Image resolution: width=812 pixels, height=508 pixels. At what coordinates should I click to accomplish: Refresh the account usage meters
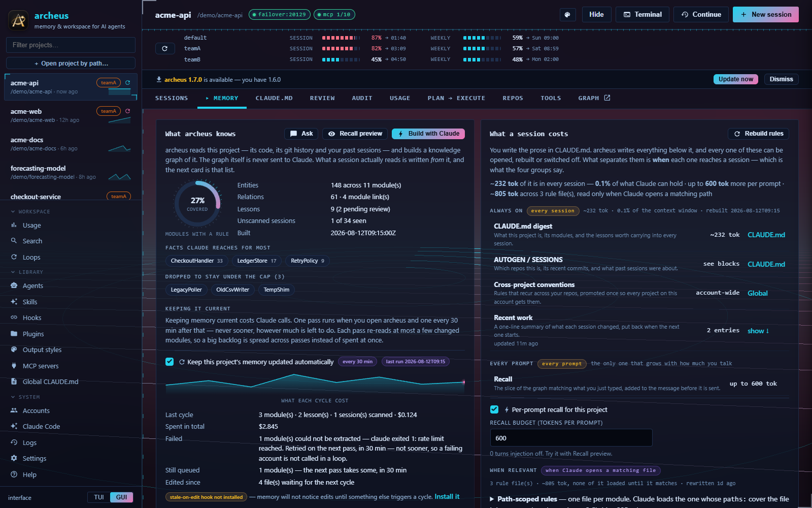tap(164, 48)
